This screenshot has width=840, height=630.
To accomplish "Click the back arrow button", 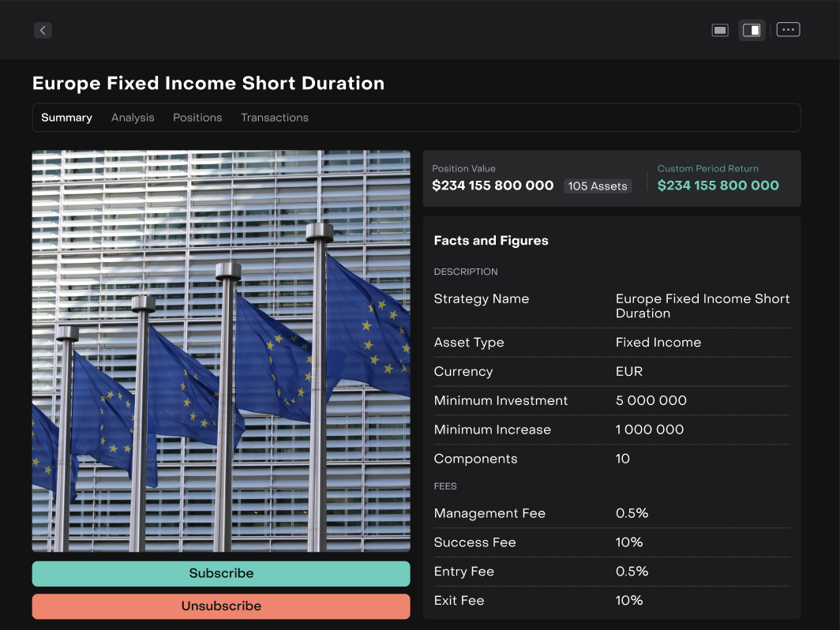I will 43,30.
